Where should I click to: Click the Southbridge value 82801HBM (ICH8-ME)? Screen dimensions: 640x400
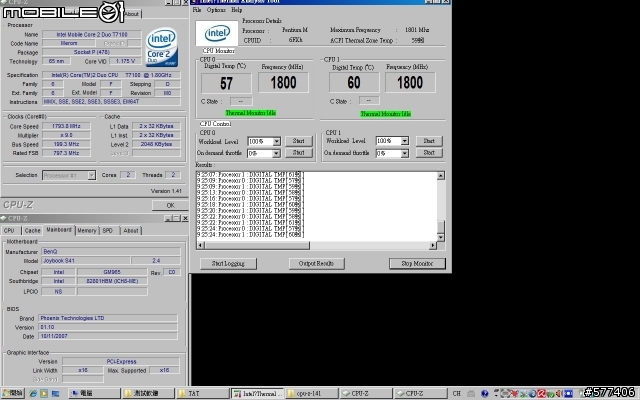click(112, 281)
